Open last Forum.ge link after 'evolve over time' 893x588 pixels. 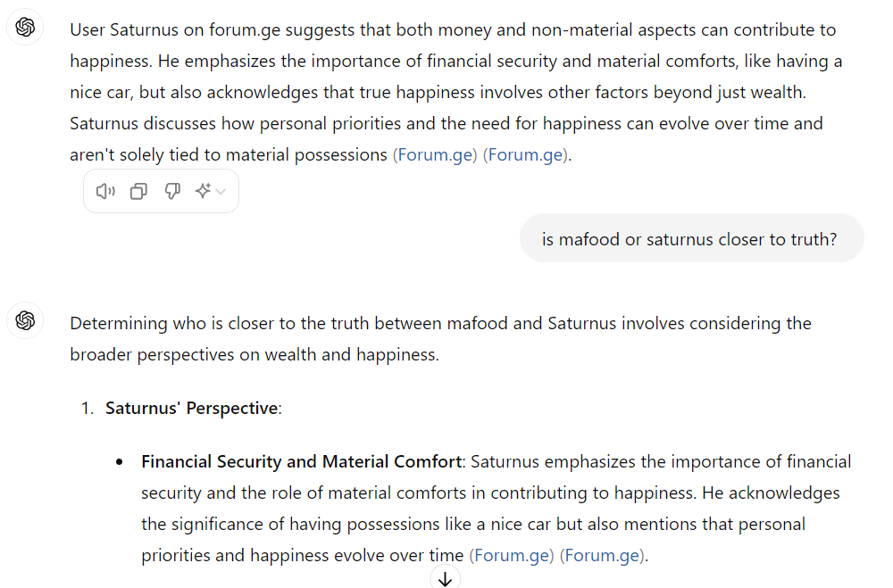coord(602,555)
